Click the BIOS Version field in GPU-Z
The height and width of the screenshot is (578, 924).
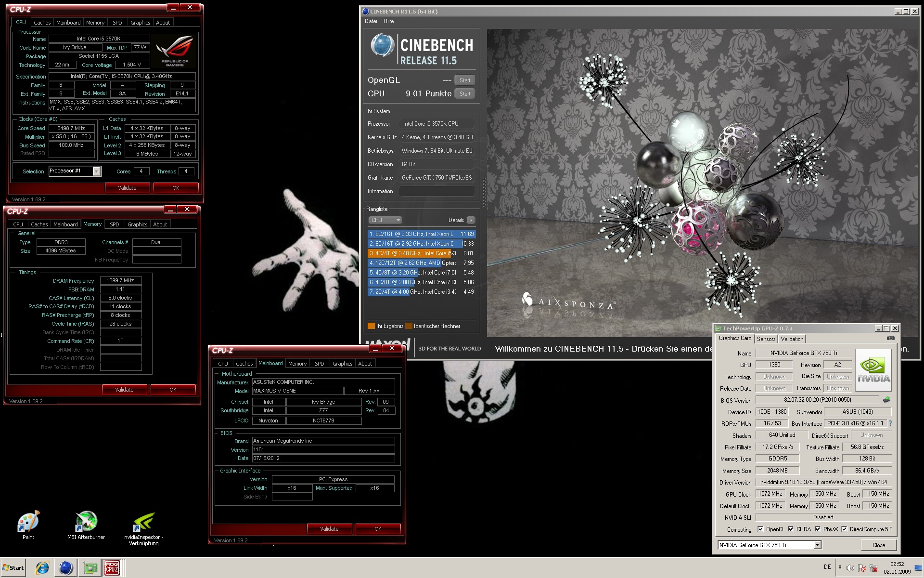pos(817,400)
